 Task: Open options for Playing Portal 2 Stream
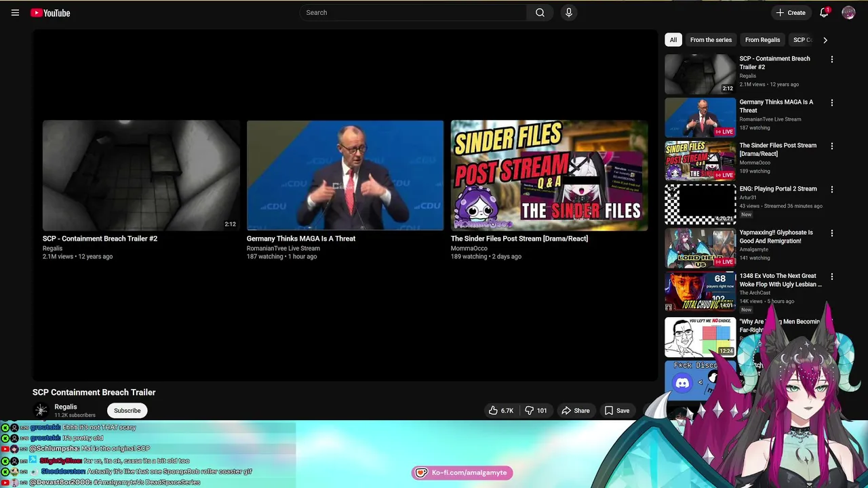tap(832, 189)
